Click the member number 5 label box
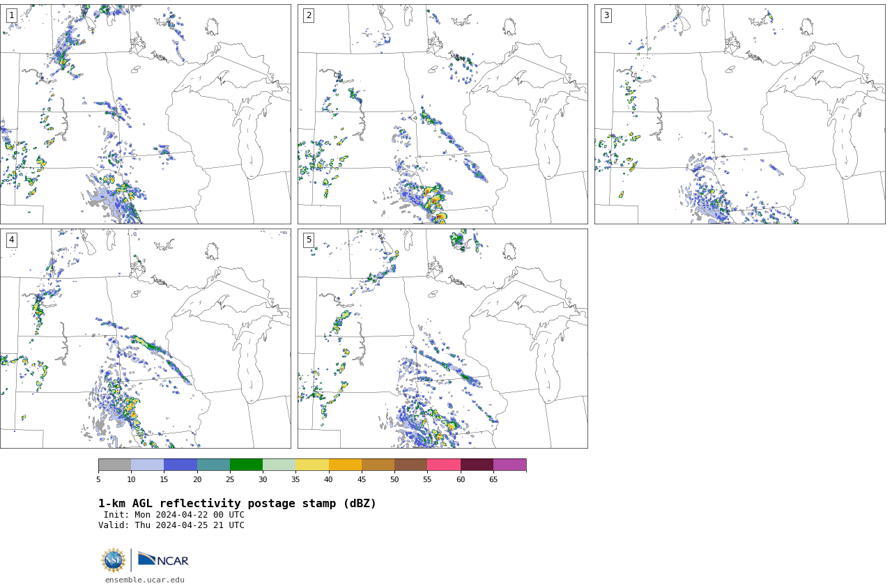Viewport: 892px width, 588px height. coord(309,240)
